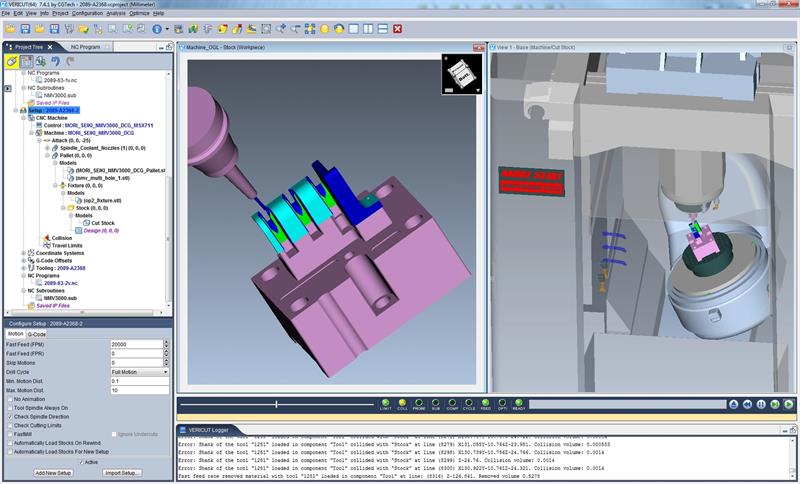800x484 pixels.
Task: Click the PROBE status light
Action: pos(419,403)
